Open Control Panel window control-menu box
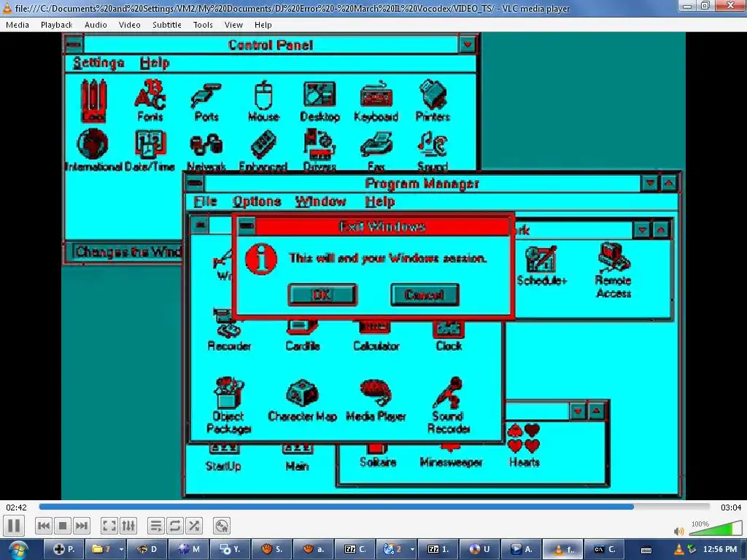Image resolution: width=747 pixels, height=560 pixels. tap(74, 44)
